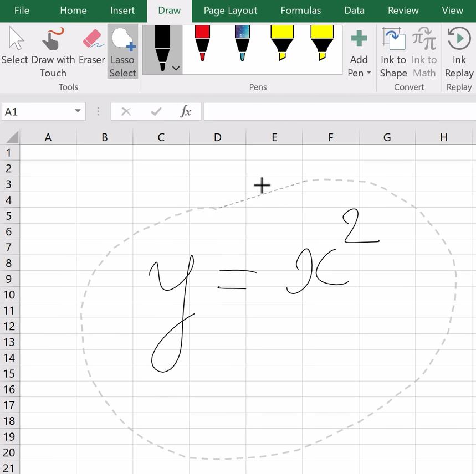Deselect the active Select tool
Image resolution: width=476 pixels, height=474 pixels.
pos(16,47)
